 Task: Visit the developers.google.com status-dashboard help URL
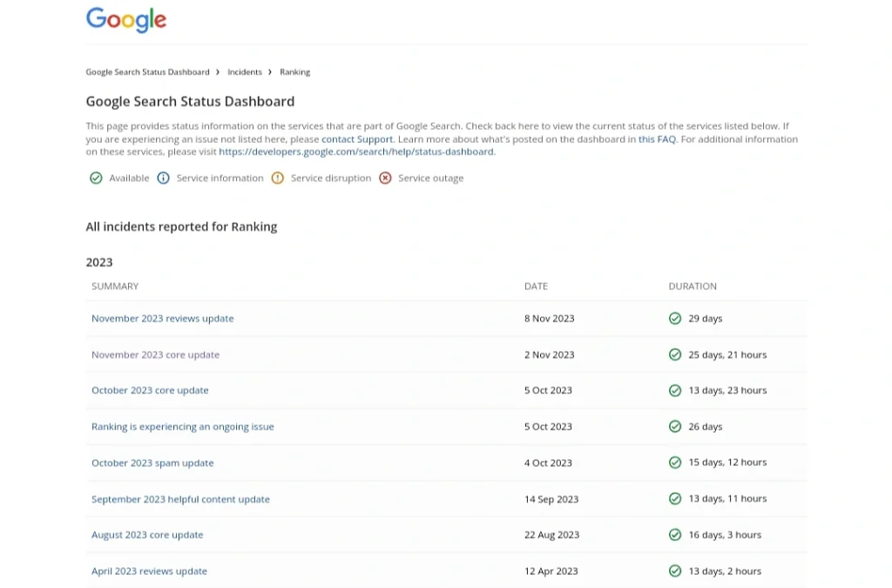click(356, 152)
